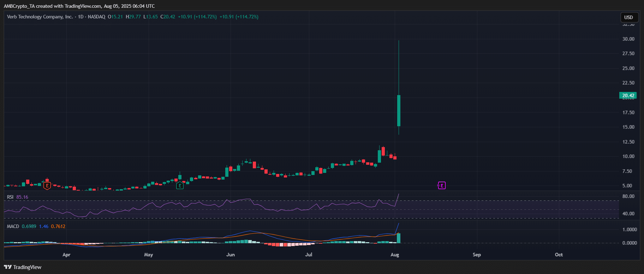Click the purple upcoming earnings E marker
This screenshot has height=274, width=644.
(441, 185)
